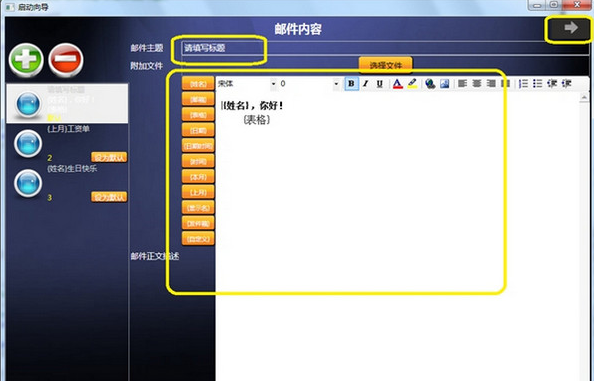594x381 pixels.
Task: Insert the {姓名} placeholder button
Action: (198, 84)
